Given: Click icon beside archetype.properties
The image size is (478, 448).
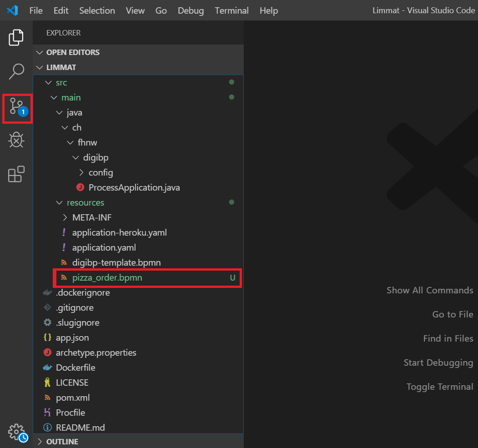Looking at the screenshot, I should pyautogui.click(x=48, y=352).
